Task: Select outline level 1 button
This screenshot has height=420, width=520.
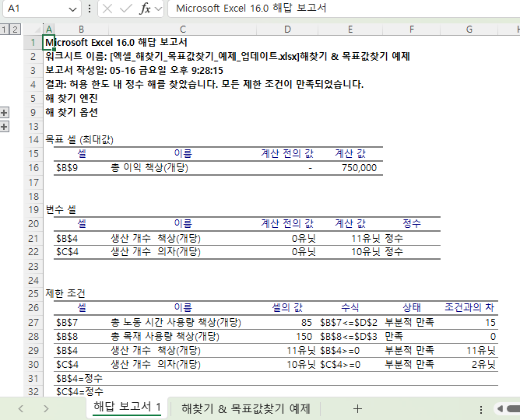Action: 4,30
